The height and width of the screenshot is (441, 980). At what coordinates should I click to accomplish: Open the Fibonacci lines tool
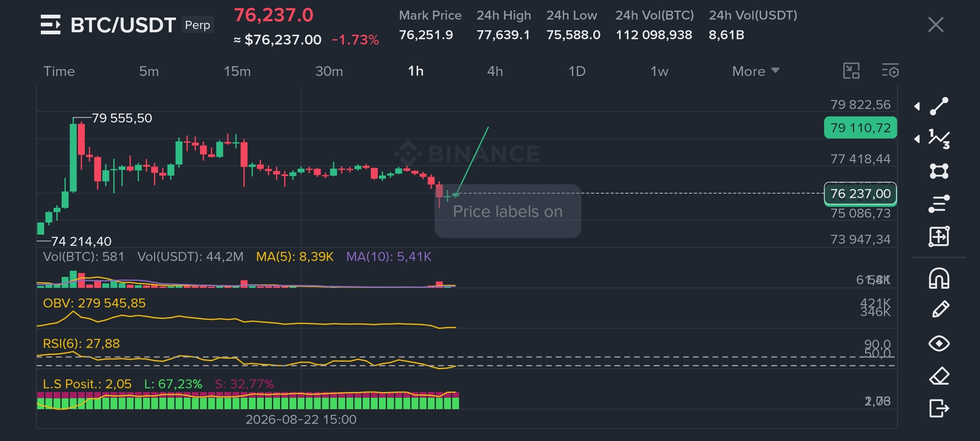939,204
